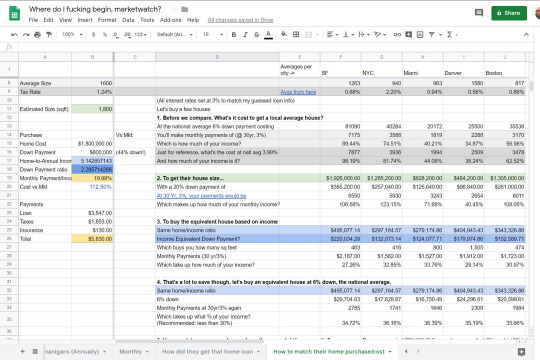Select the Estimated Size cell 1,800
Viewport: 540px width, 360px height.
92,109
